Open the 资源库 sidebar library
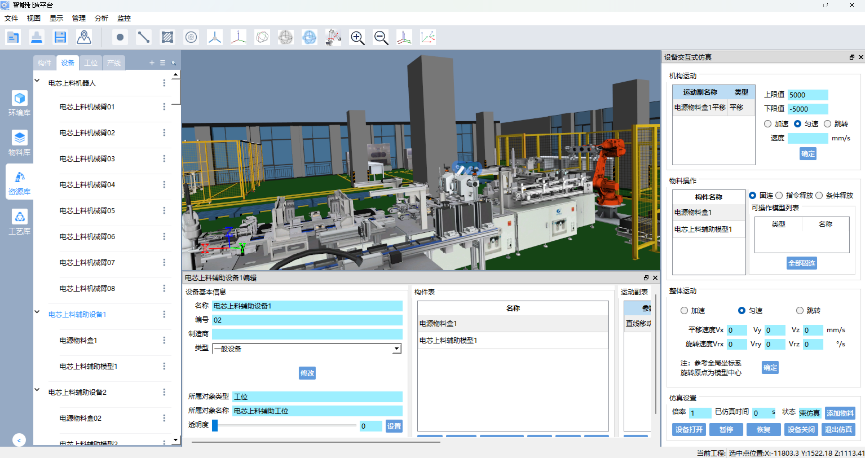This screenshot has width=865, height=458. 19,183
